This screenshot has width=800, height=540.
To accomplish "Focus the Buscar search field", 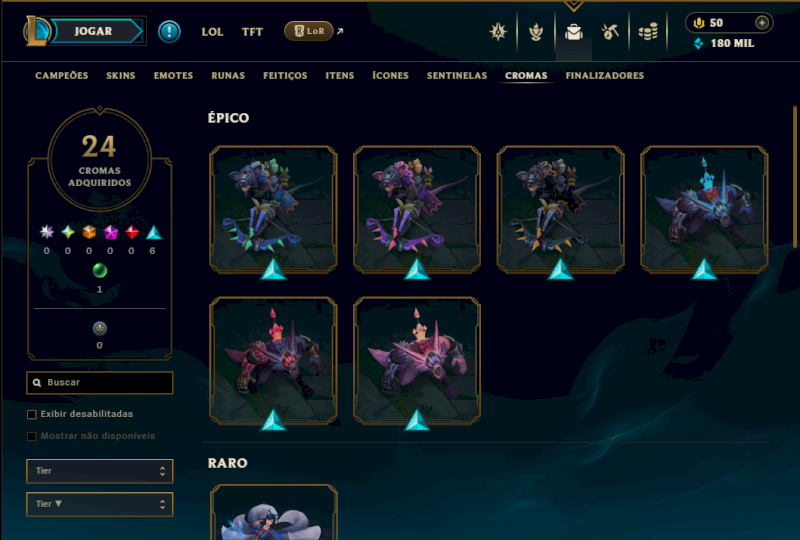I will (99, 383).
